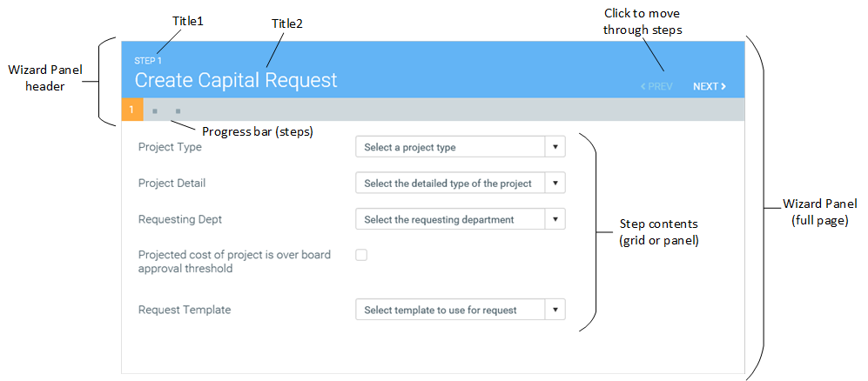Click the third step square marker
This screenshot has width=868, height=381.
point(178,111)
